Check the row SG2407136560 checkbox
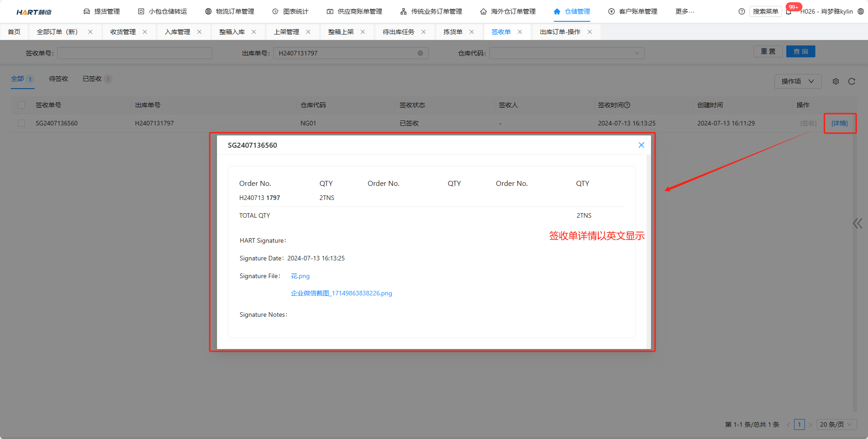The image size is (868, 439). [x=21, y=123]
